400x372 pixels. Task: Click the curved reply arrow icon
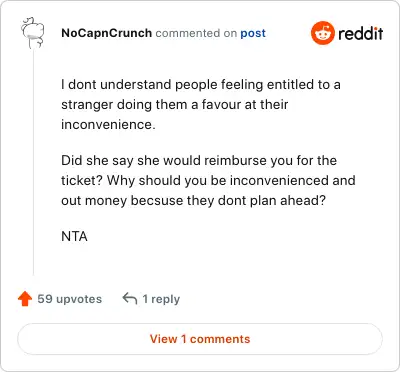pyautogui.click(x=130, y=298)
